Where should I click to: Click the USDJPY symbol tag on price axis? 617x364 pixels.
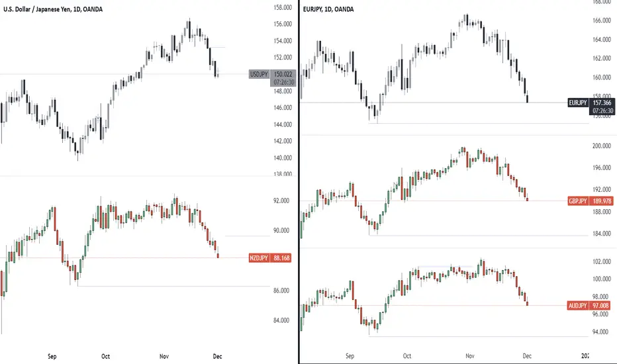pyautogui.click(x=259, y=74)
